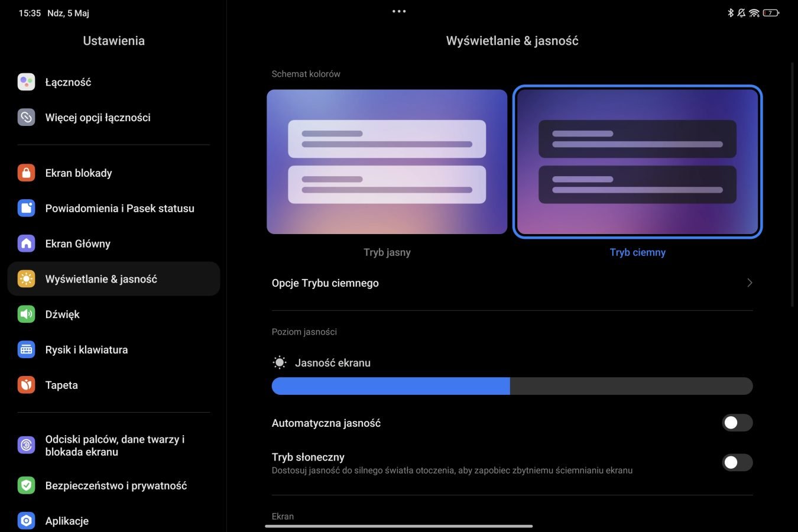Click the yellow sun icon for Wyświetlanie & jasność
This screenshot has width=798, height=532.
(26, 279)
